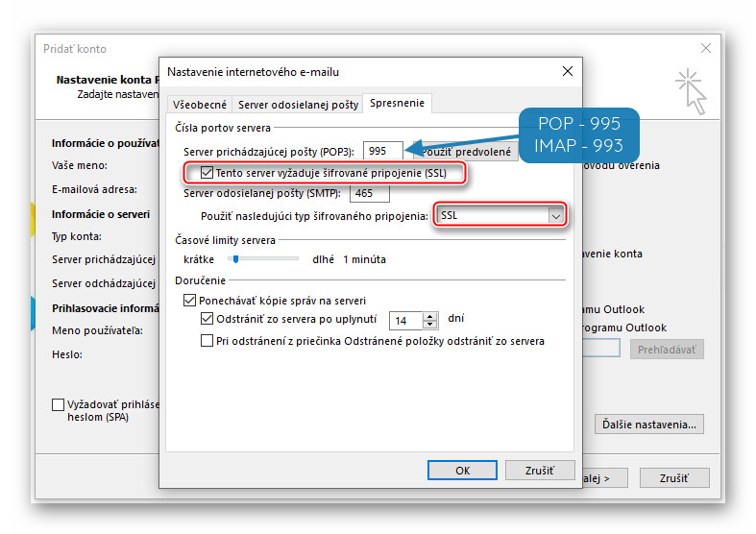
Task: Click 'E-mailová adresa:' label in Pridať konto
Action: (x=94, y=189)
